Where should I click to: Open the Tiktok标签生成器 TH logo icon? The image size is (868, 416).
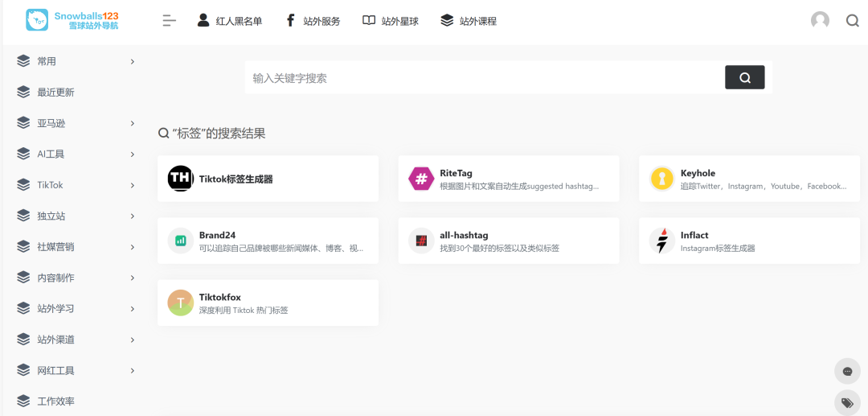[x=181, y=179]
